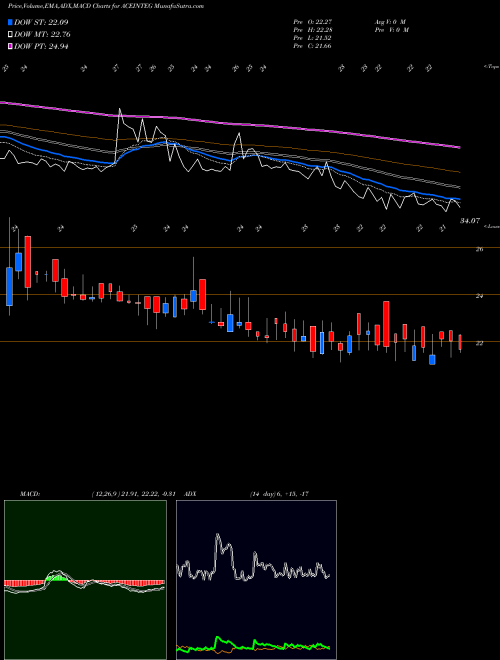Select the 'DOW PT: 24.94' legend label
Image resolution: width=500 pixels, height=660 pixels.
click(x=41, y=46)
